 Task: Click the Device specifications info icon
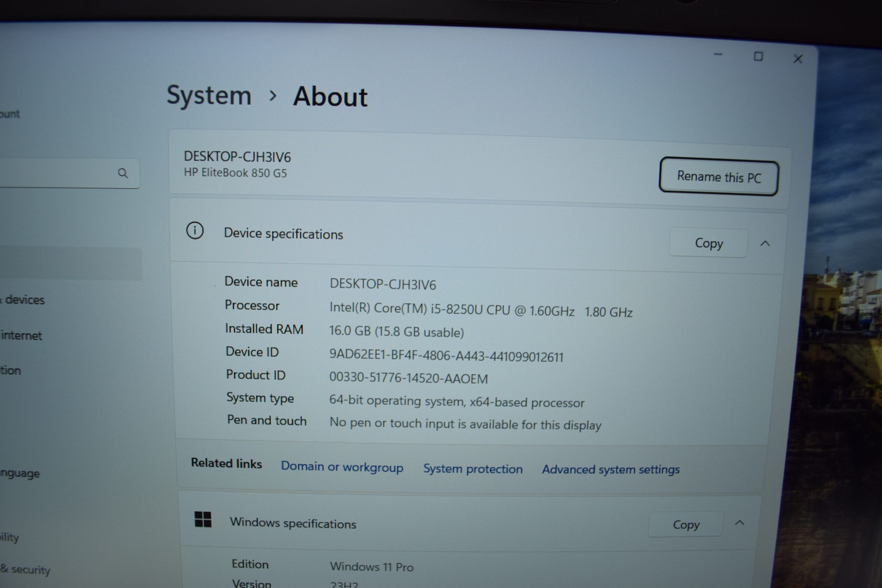tap(195, 230)
